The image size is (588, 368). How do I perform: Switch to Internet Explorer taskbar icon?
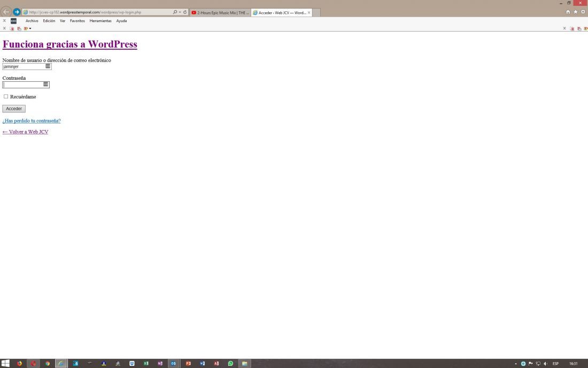pyautogui.click(x=61, y=363)
